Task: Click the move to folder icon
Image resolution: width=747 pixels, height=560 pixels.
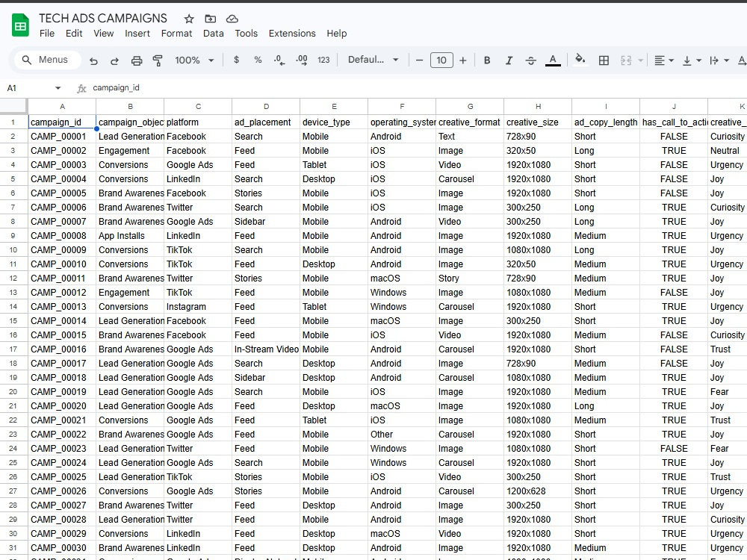Action: [210, 19]
